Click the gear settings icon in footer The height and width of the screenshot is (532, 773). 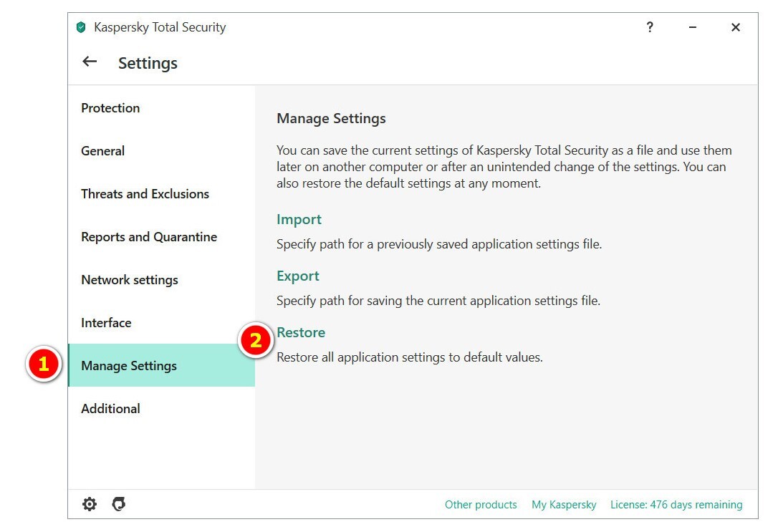coord(90,504)
